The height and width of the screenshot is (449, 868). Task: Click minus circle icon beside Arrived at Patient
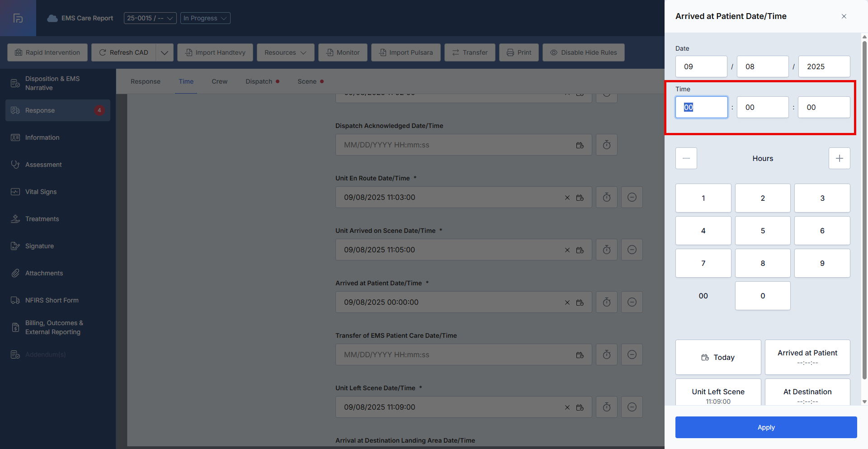click(632, 302)
